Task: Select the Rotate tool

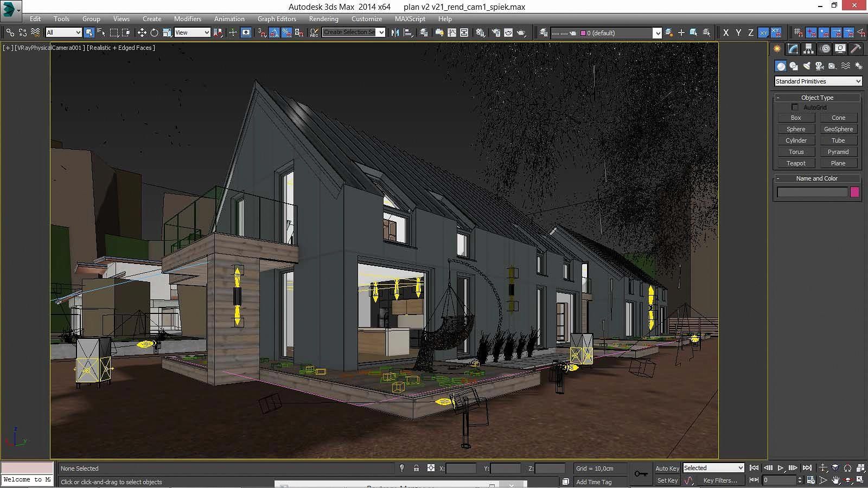Action: point(155,33)
